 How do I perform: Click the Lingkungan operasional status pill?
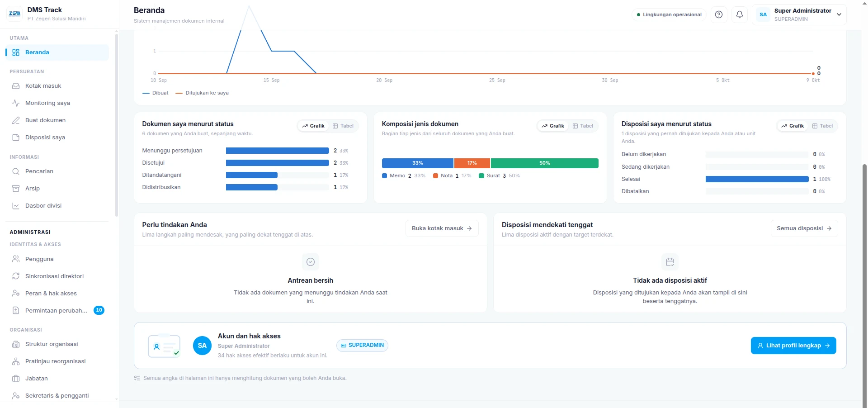(x=669, y=14)
